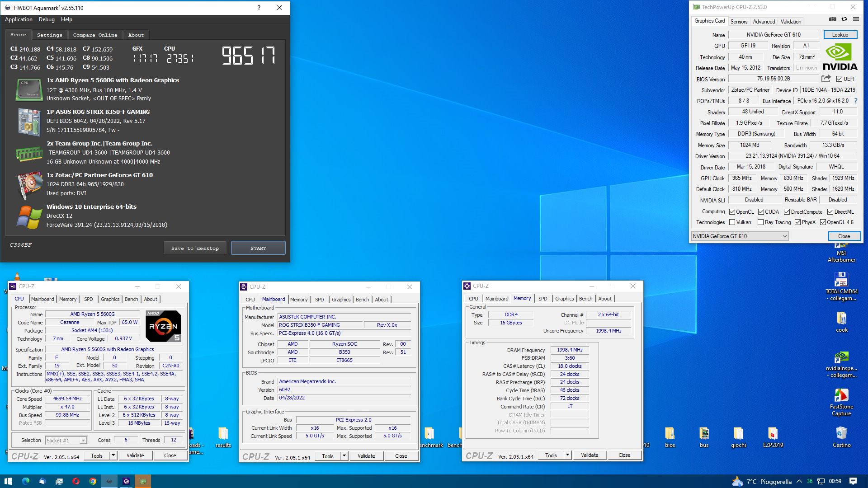Toggle the Ray Tracing checkbox
Screen dimensions: 868x488
click(x=760, y=222)
